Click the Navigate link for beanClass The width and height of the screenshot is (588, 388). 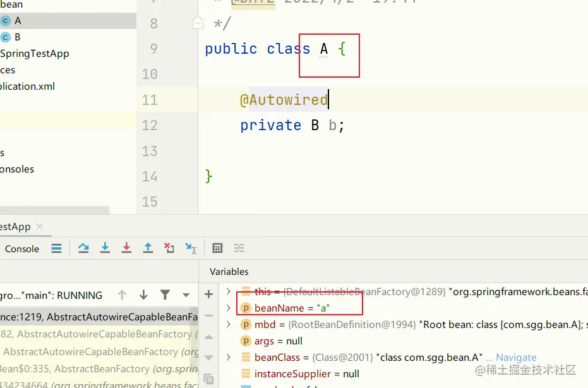[516, 357]
